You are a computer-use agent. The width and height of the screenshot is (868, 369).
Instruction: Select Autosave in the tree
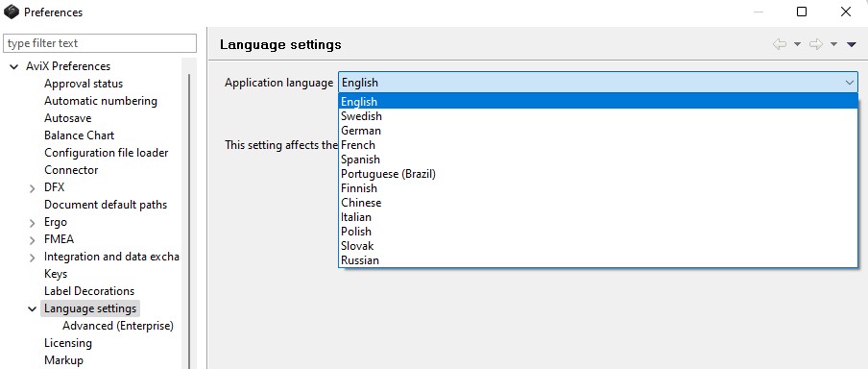click(67, 118)
